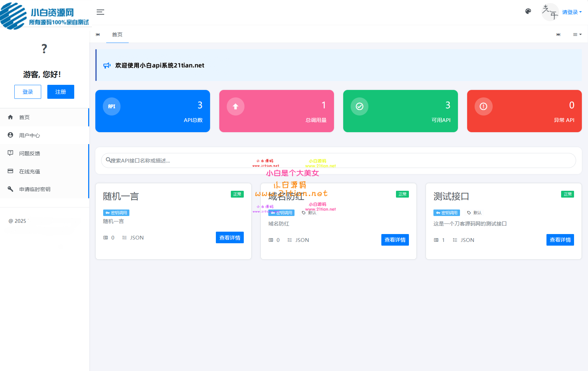Screen dimensions: 588x371
Task: Click the 登录 button in sidebar
Action: 28,92
